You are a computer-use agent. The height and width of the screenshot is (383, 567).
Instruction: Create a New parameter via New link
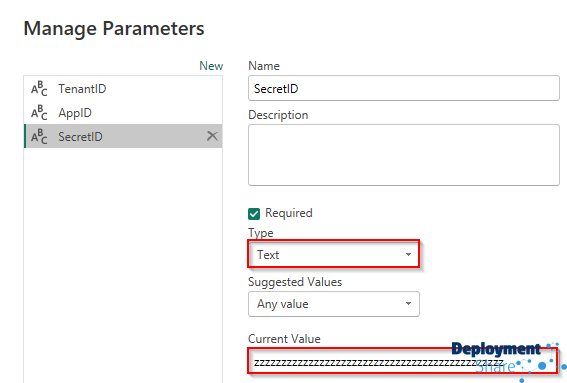211,66
